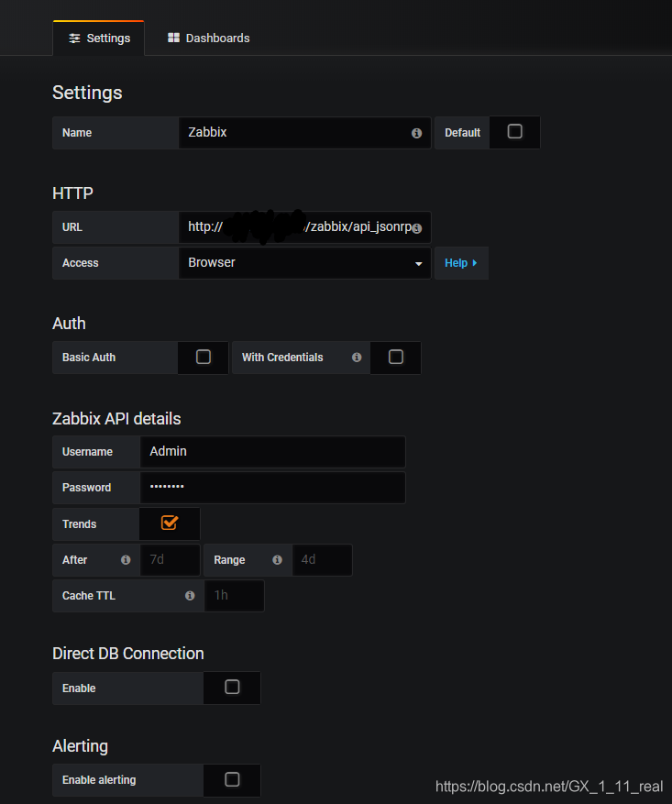
Task: Click the Name input field with Zabbix
Action: click(x=305, y=133)
